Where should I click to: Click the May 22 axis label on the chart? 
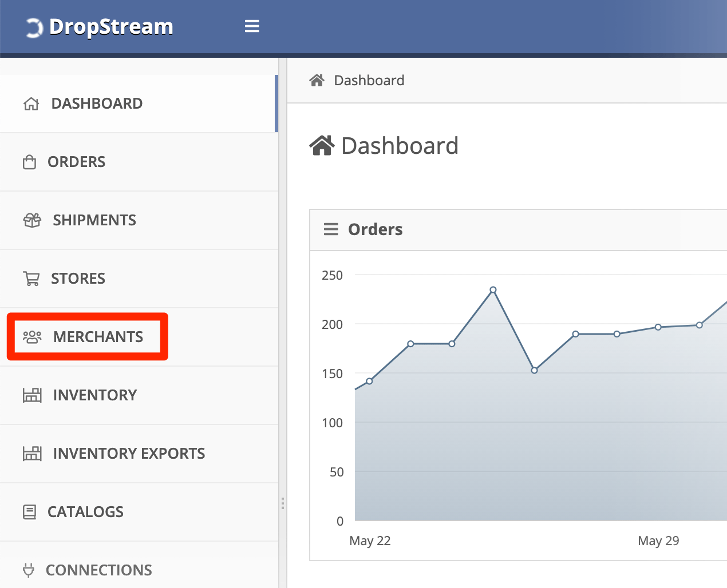[x=370, y=541]
